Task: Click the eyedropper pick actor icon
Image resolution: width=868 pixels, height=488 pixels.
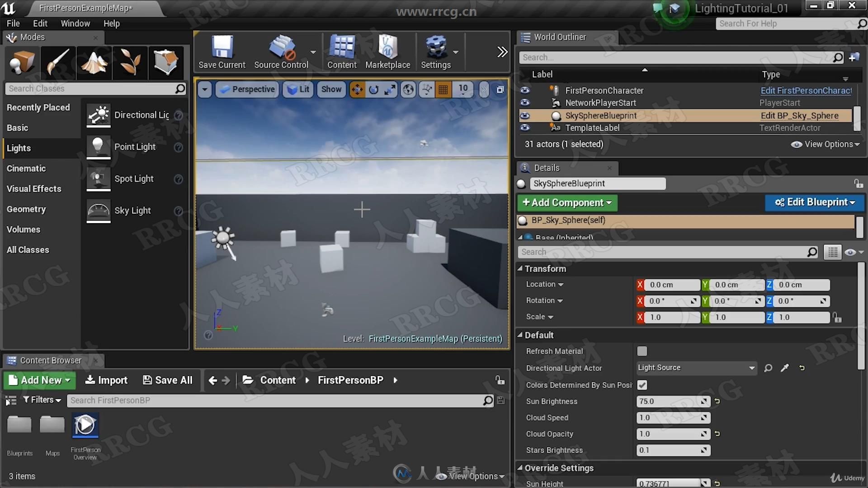Action: [x=785, y=368]
